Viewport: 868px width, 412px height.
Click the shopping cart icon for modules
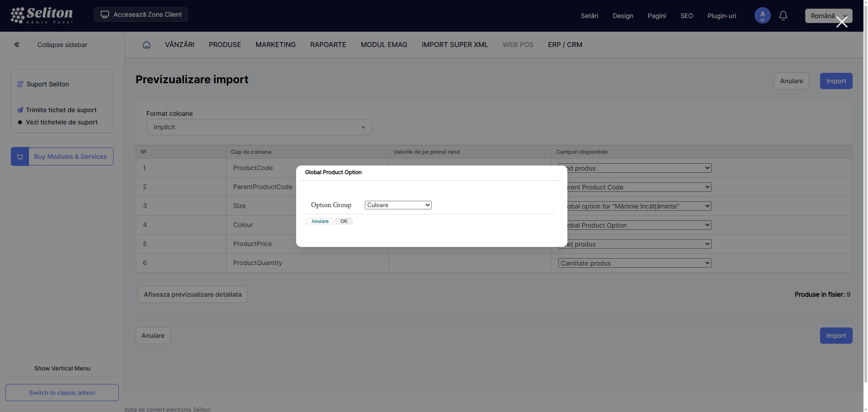(x=20, y=156)
